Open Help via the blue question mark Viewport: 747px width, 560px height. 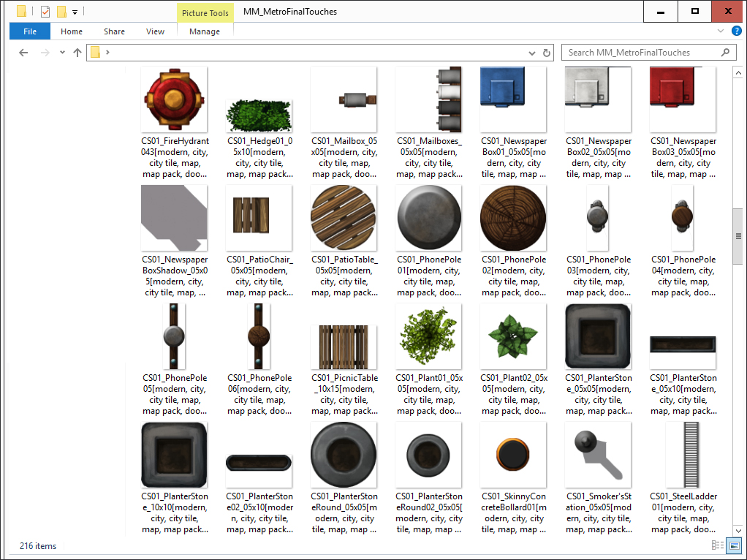pos(736,31)
